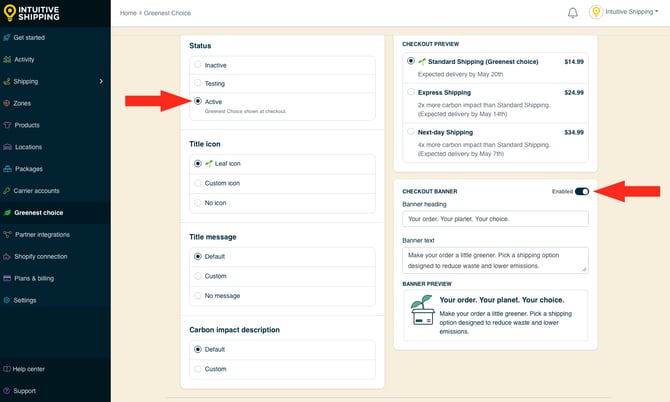Choose Custom icon option

pos(197,183)
